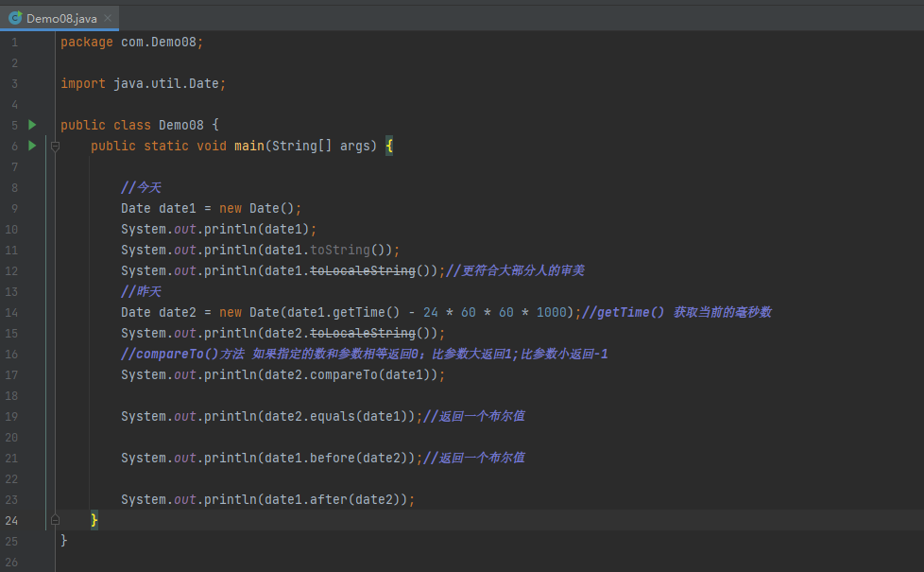Click line number 26 in the gutter

(x=11, y=562)
